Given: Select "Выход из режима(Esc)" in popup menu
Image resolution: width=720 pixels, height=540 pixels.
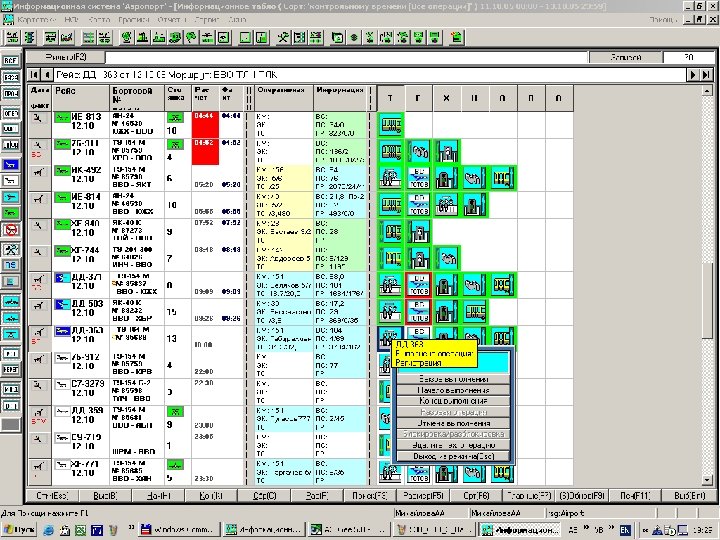Looking at the screenshot, I should coord(453,457).
